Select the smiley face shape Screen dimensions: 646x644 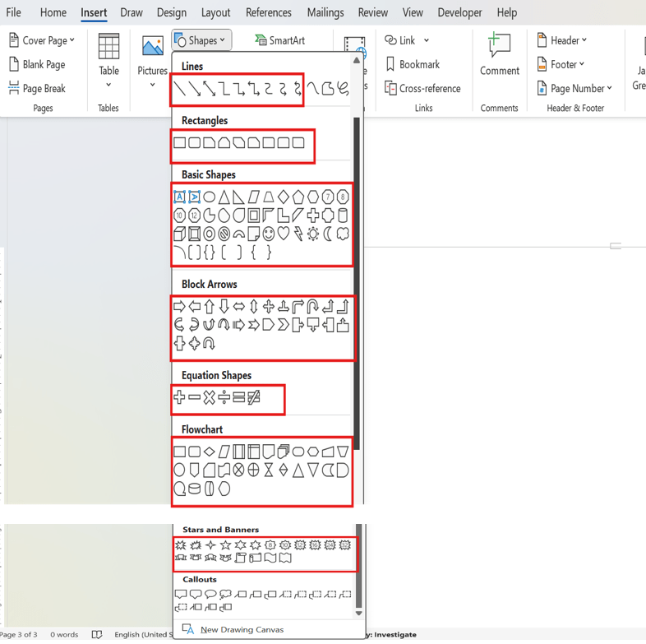[269, 234]
